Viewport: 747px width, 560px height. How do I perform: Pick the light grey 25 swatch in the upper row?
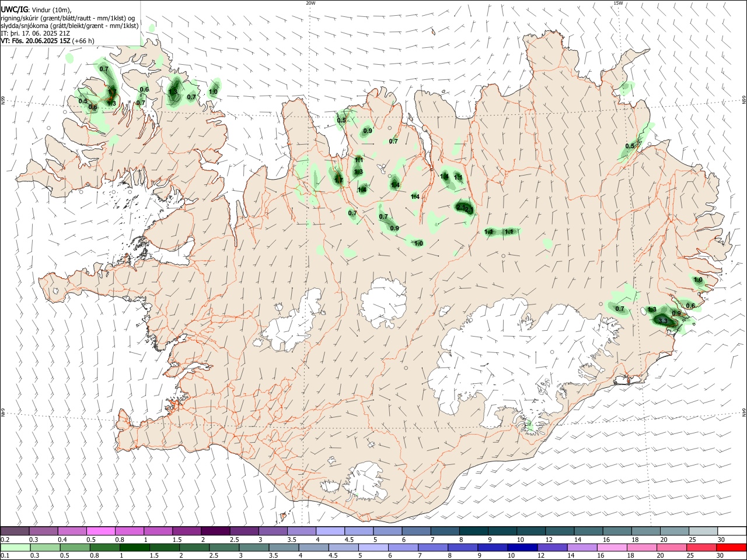tap(703, 531)
